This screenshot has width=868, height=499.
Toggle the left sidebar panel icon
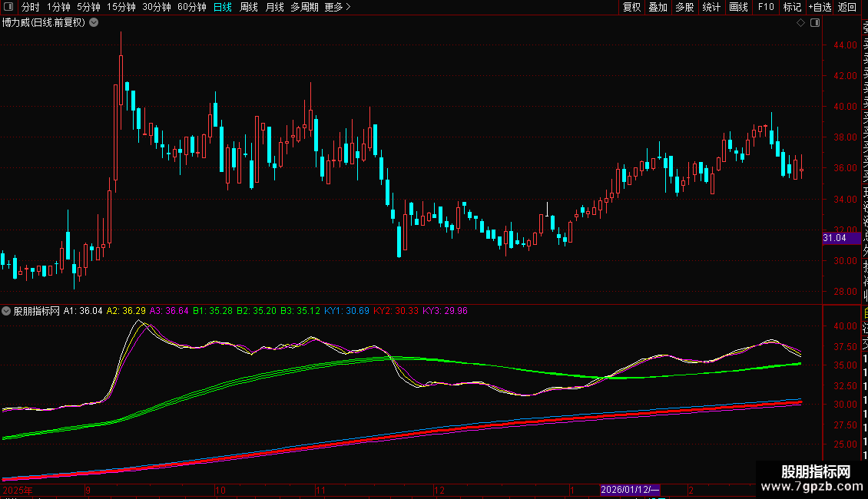coord(8,7)
